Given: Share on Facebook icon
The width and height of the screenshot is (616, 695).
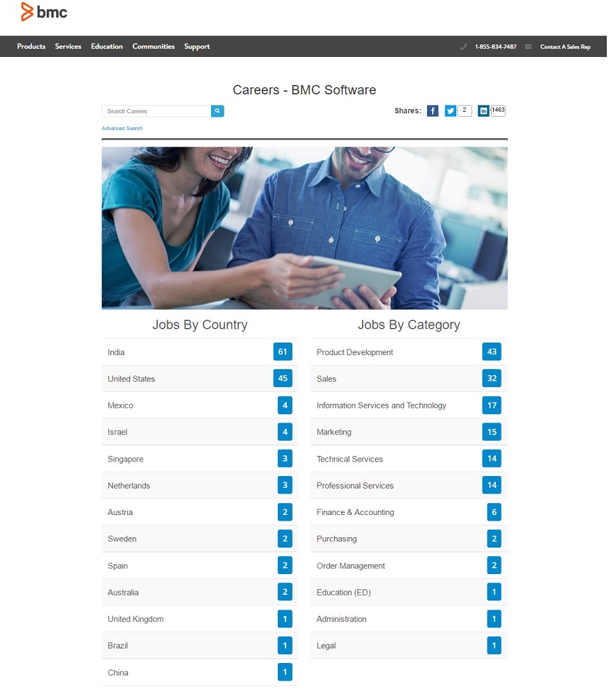Looking at the screenshot, I should coord(433,111).
